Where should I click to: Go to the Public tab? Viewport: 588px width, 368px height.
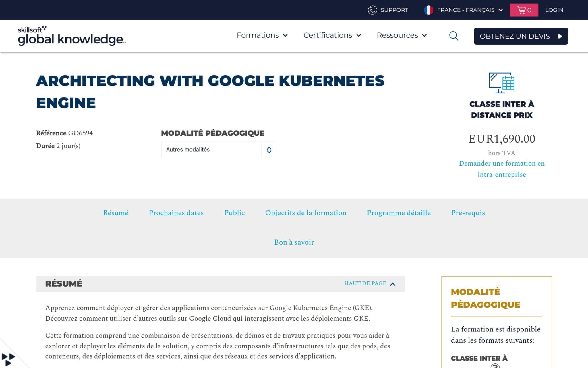click(234, 213)
